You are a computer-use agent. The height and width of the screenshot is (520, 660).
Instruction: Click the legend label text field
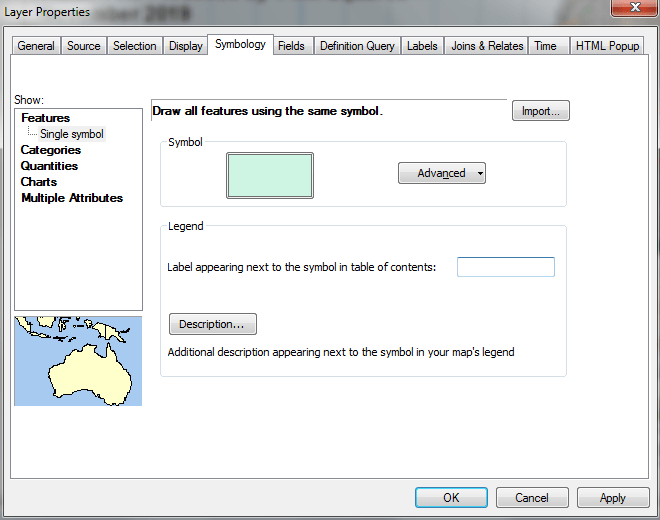506,267
